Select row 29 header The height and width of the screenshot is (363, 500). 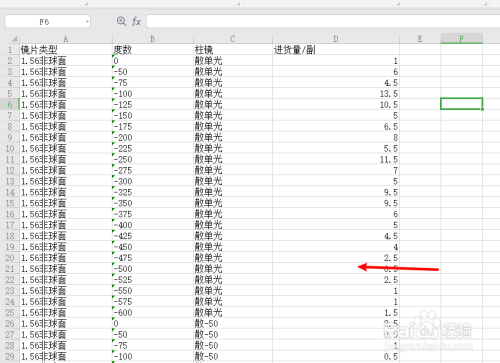coord(10,356)
